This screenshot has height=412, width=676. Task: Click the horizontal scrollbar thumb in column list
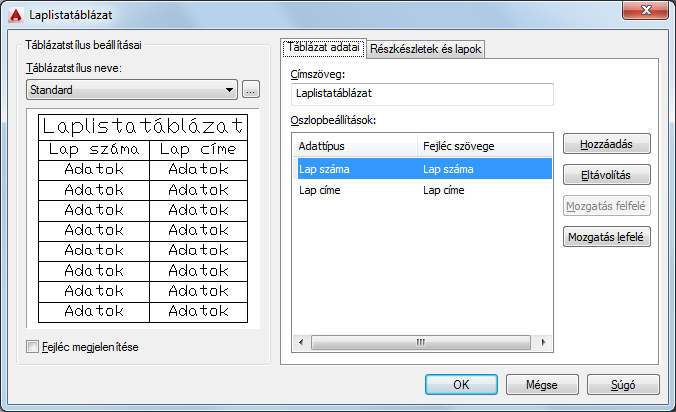pyautogui.click(x=420, y=342)
